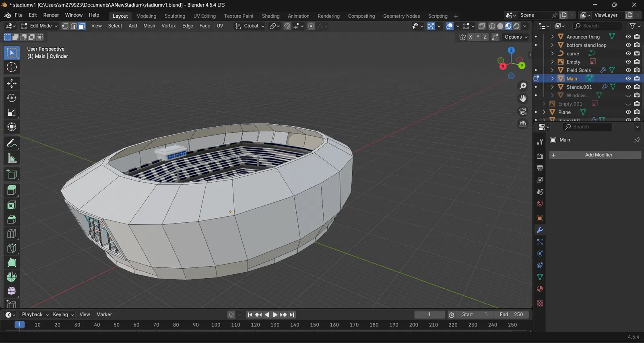Expand the bottom stand loop outliner item

point(552,45)
